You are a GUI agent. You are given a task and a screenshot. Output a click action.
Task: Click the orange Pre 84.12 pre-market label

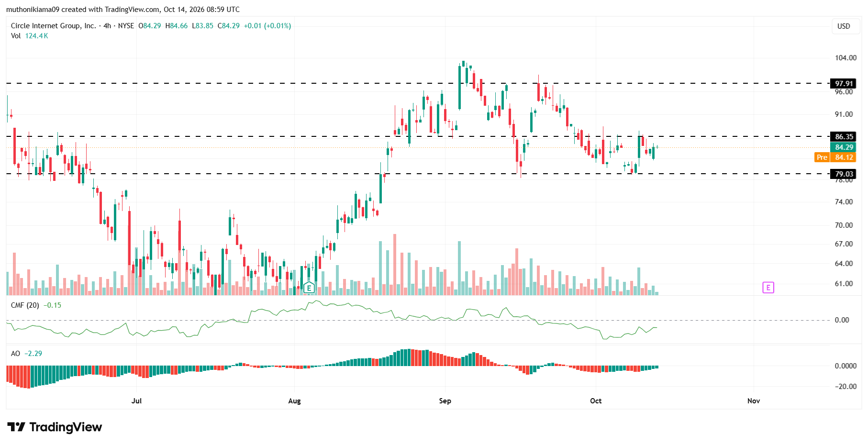click(835, 157)
